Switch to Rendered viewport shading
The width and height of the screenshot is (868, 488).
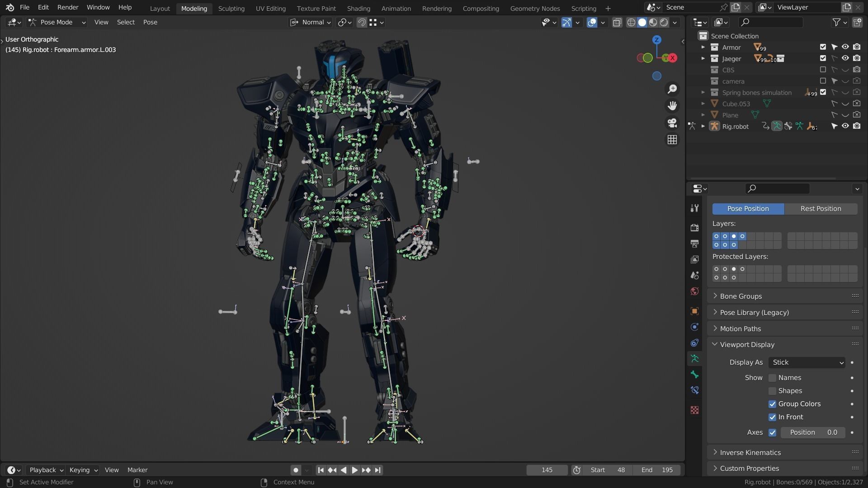point(664,22)
